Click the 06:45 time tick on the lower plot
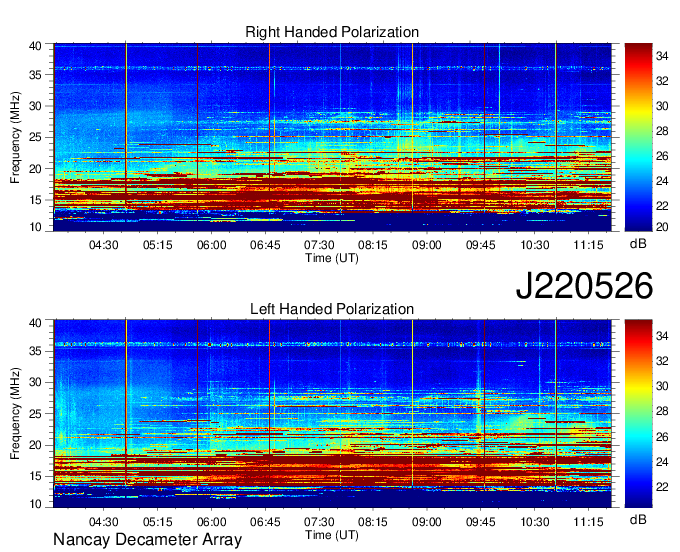This screenshot has width=680, height=552. pyautogui.click(x=265, y=522)
